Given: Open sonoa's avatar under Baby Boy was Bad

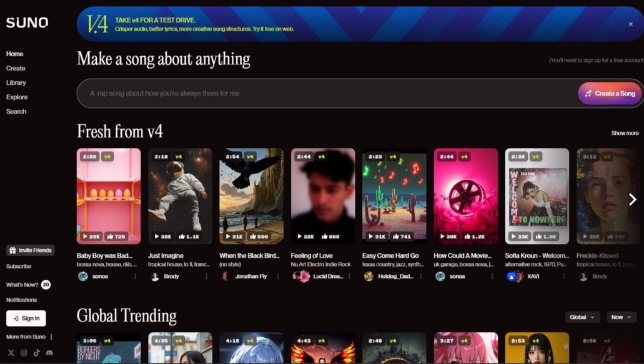Looking at the screenshot, I should (83, 277).
